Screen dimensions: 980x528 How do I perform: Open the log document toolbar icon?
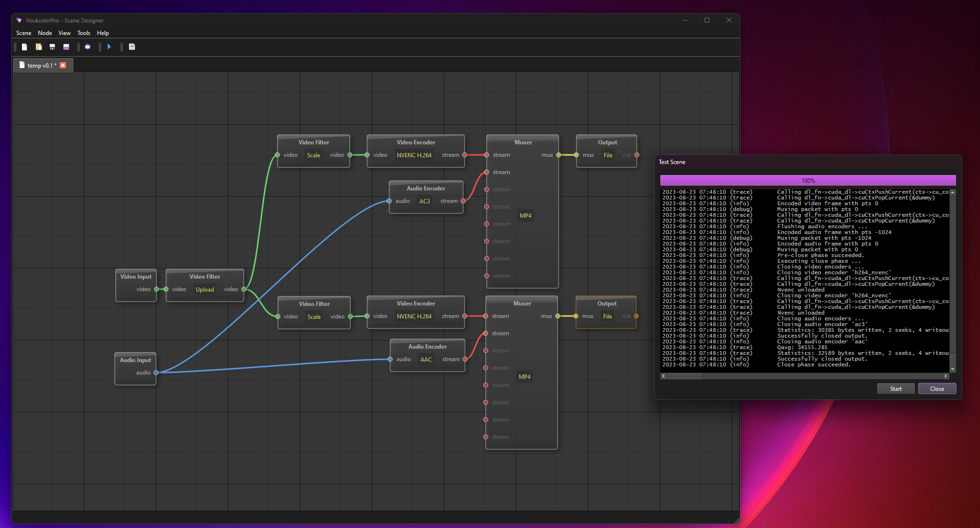(132, 47)
